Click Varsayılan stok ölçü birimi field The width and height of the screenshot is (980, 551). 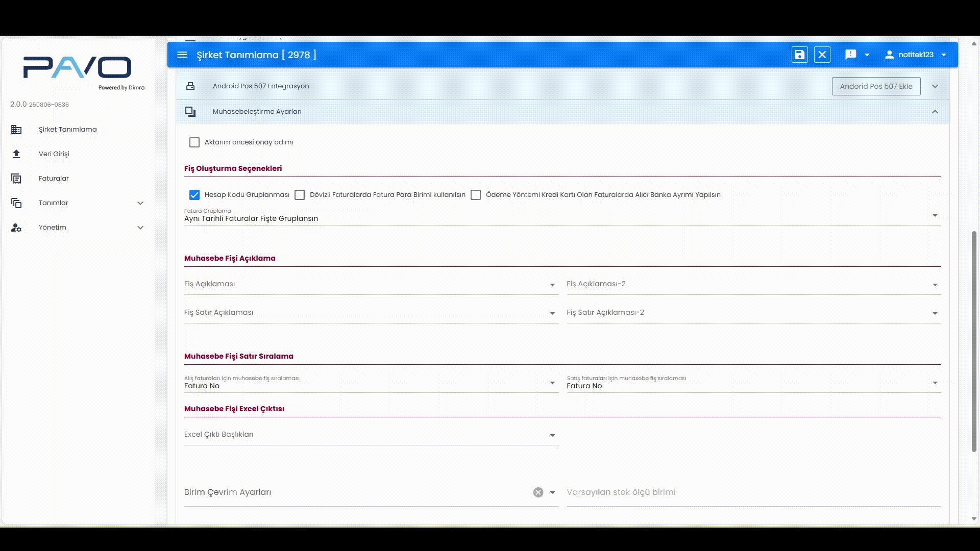(x=753, y=492)
